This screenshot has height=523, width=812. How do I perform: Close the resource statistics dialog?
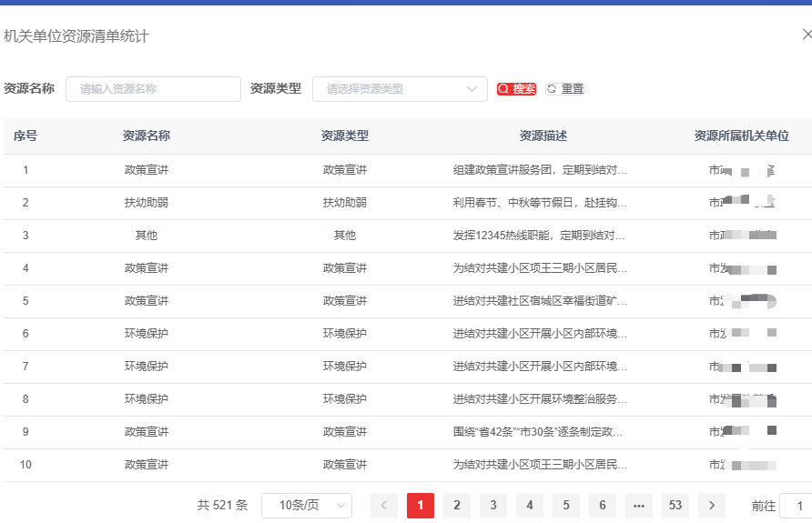pyautogui.click(x=806, y=35)
